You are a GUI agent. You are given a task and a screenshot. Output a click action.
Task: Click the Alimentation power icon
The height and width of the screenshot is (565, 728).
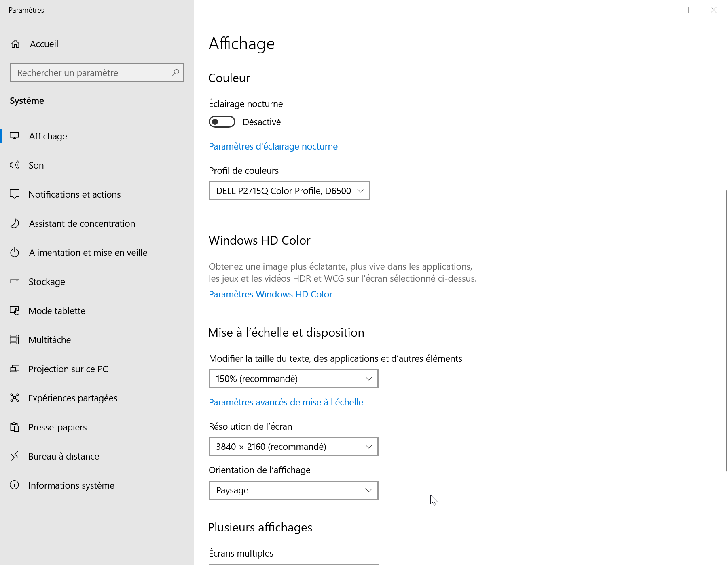[x=15, y=253]
